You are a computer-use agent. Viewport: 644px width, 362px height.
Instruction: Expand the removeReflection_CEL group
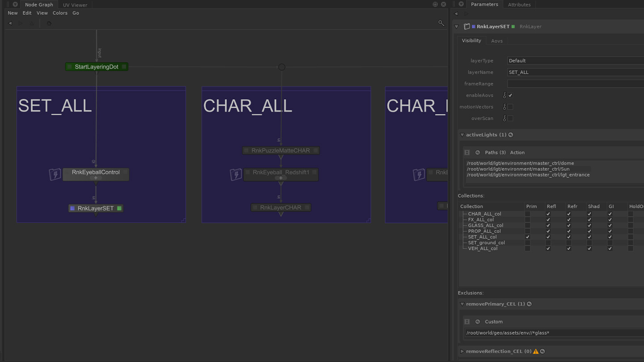[462, 351]
